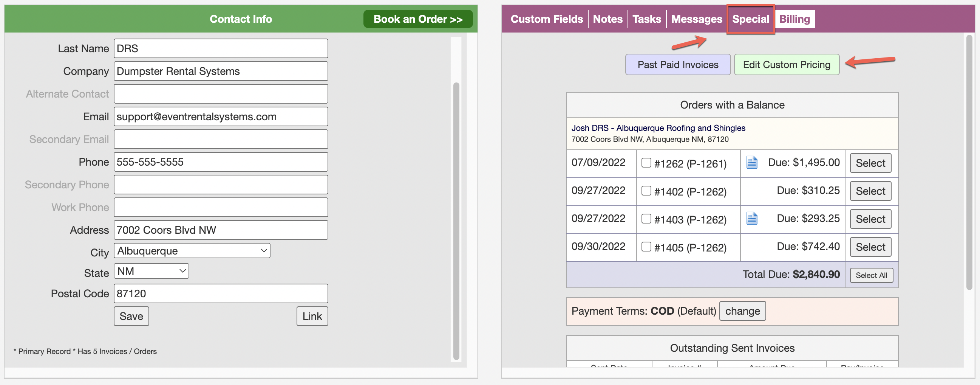Open the State dropdown showing NM
This screenshot has width=980, height=385.
pyautogui.click(x=151, y=272)
